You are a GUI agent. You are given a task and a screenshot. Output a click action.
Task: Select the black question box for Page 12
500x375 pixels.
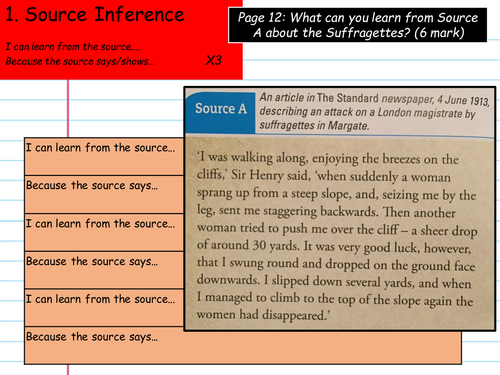[357, 25]
